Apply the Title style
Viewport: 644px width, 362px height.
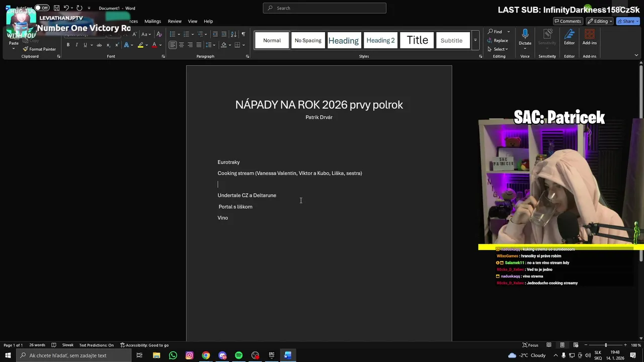418,40
